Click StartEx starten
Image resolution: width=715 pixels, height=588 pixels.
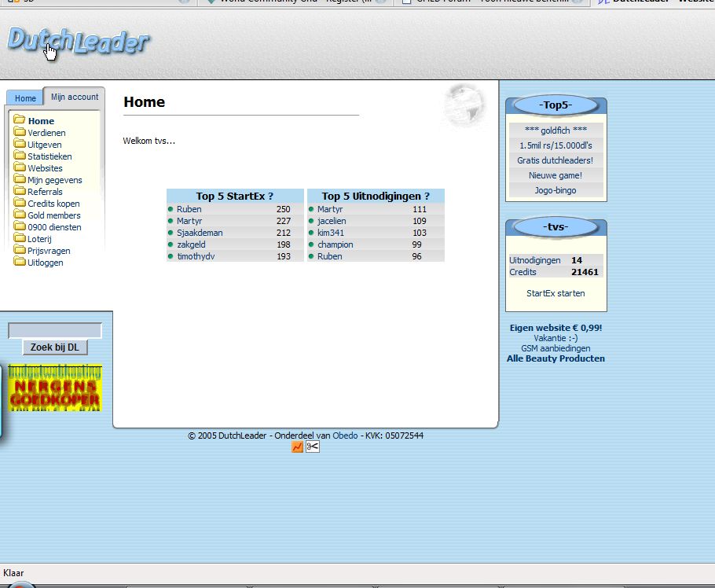(x=555, y=293)
